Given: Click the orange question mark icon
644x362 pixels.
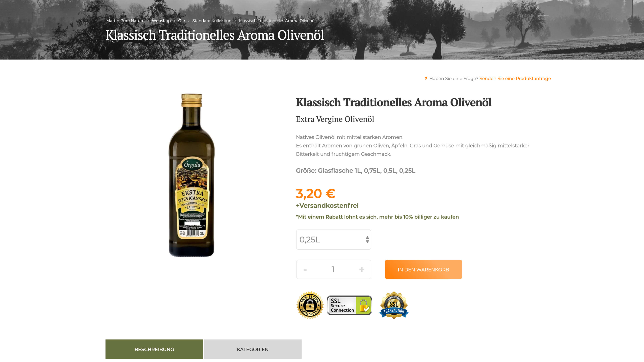Looking at the screenshot, I should click(426, 79).
